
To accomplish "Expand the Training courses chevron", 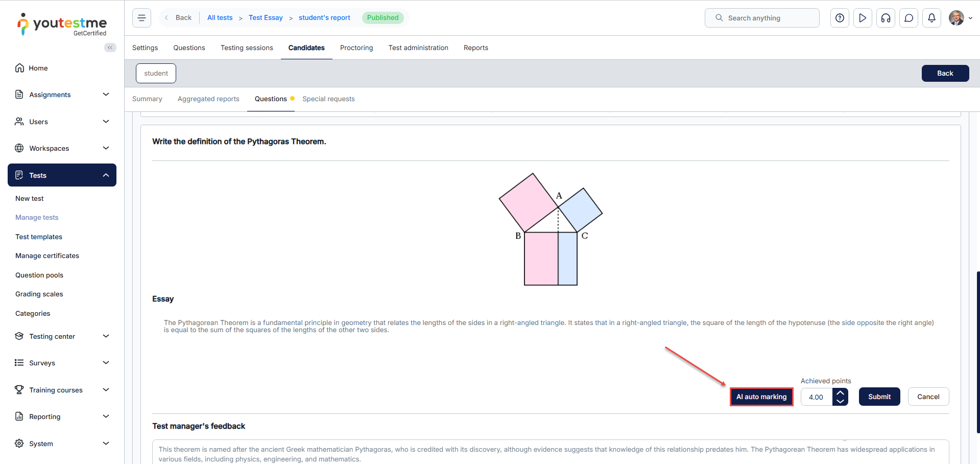I will [106, 390].
